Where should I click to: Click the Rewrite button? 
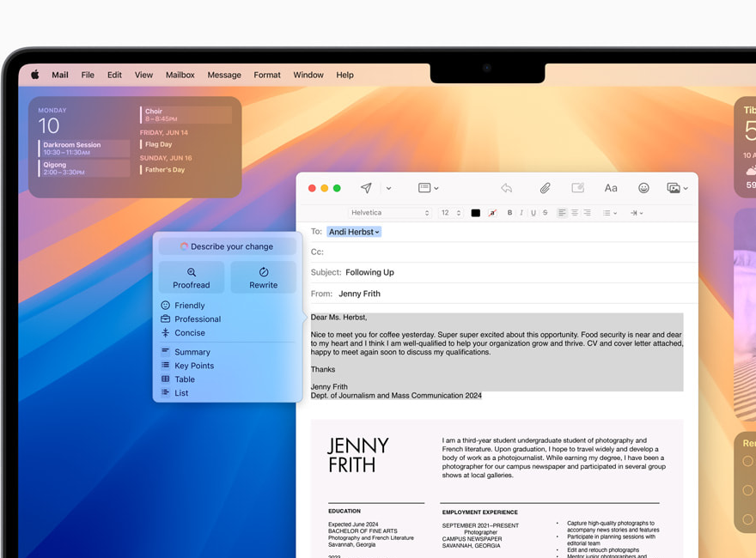(263, 277)
